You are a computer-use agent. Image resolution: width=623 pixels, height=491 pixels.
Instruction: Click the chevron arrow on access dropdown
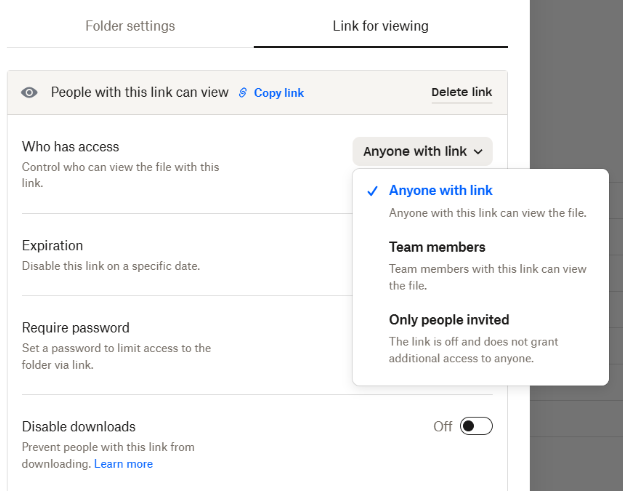coord(479,152)
